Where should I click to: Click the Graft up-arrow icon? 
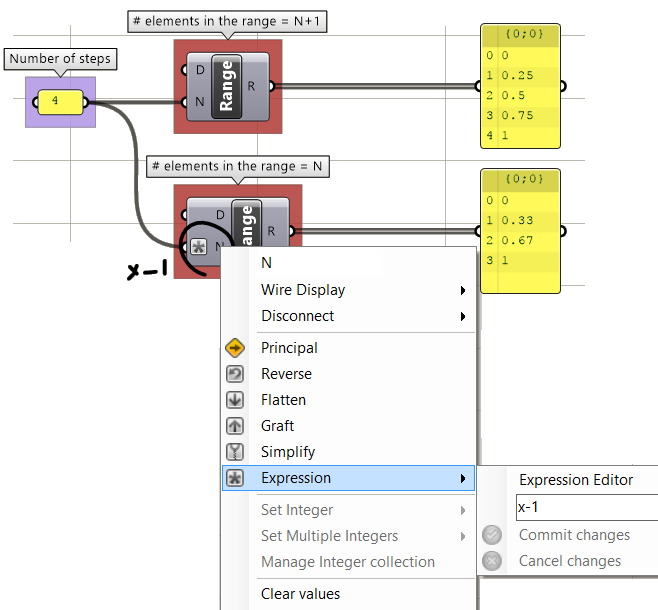236,426
